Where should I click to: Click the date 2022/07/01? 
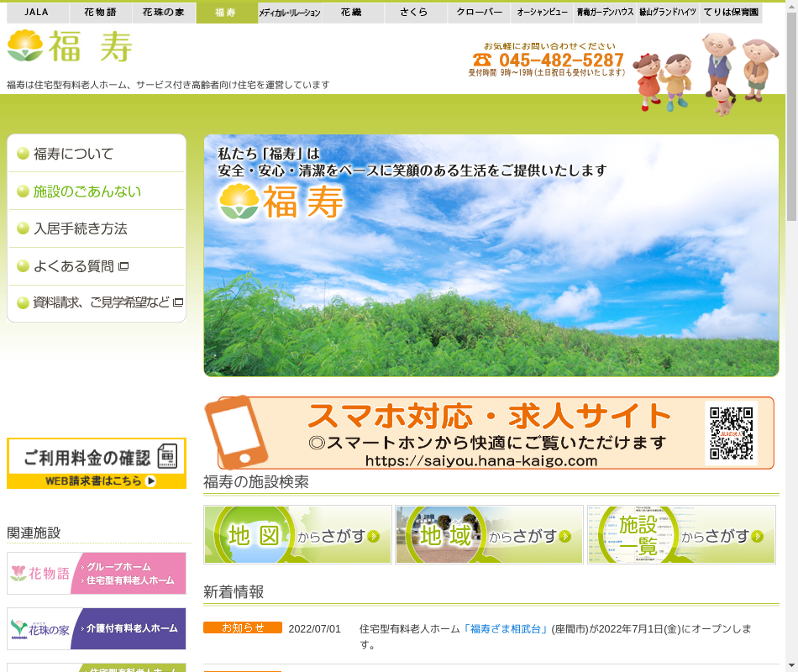click(x=314, y=629)
